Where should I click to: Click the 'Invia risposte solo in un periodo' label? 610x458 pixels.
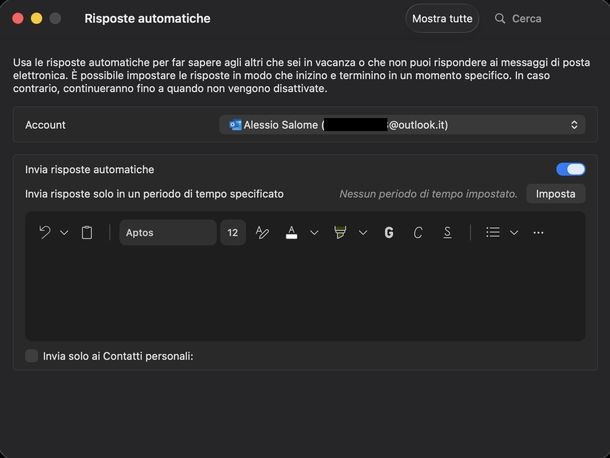click(x=154, y=194)
